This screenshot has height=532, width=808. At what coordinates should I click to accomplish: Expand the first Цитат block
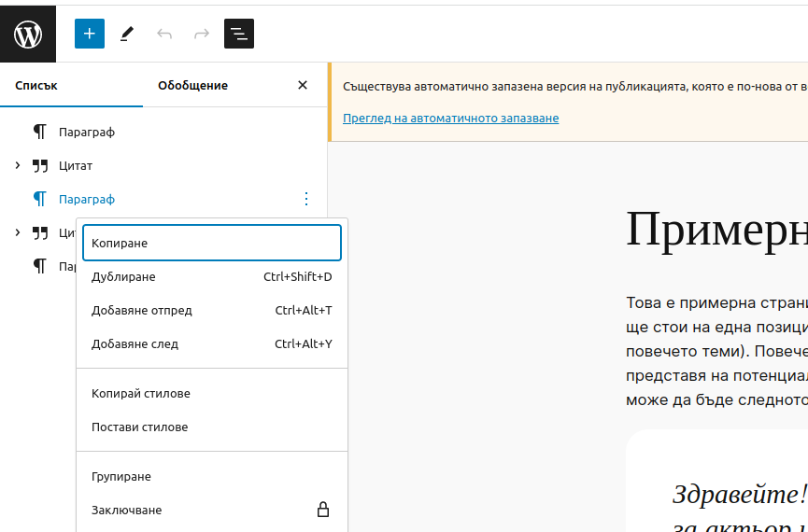(18, 165)
